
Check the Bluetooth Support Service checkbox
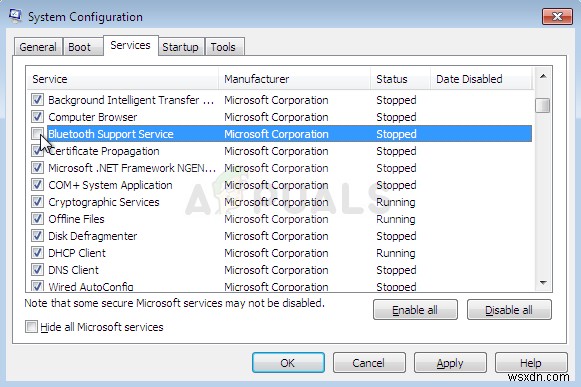pos(37,134)
